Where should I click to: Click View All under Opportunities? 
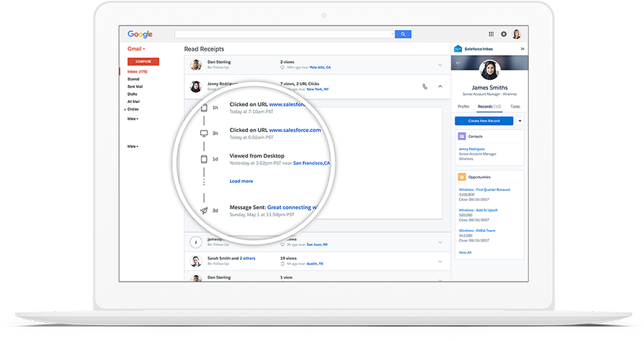465,252
